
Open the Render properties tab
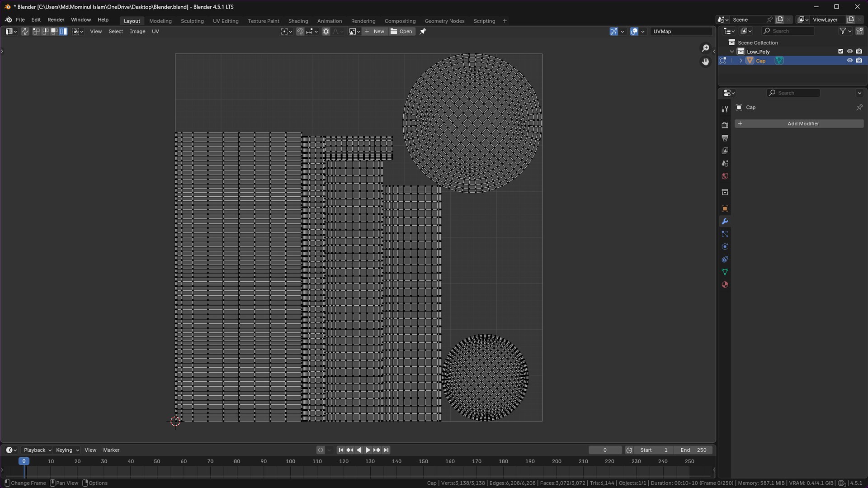pyautogui.click(x=725, y=125)
